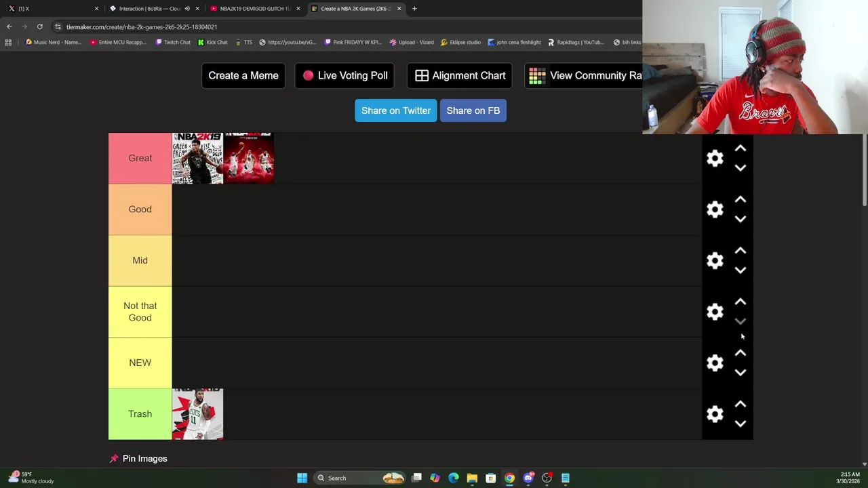868x488 pixels.
Task: Click the Good tier color label
Action: pos(140,209)
